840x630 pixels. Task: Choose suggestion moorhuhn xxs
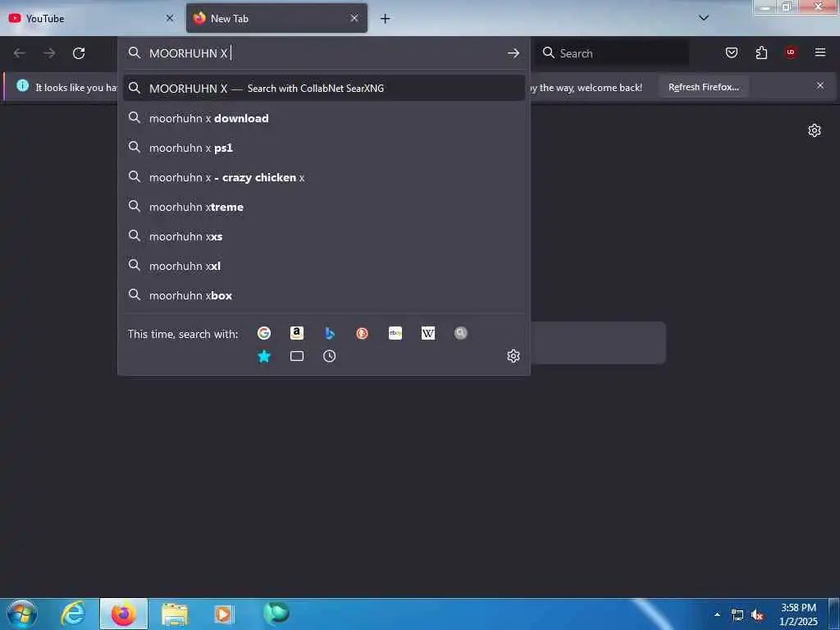click(323, 236)
